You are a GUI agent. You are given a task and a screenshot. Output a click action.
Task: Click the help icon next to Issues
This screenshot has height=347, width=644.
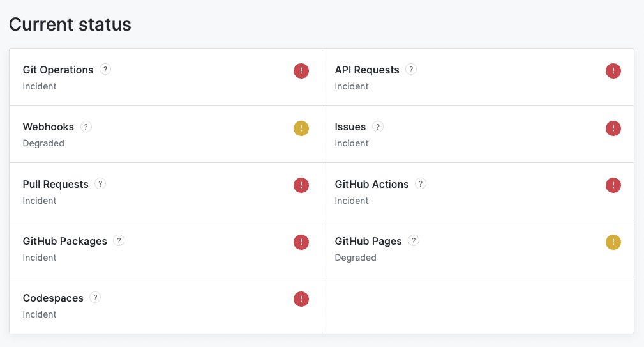click(x=377, y=127)
